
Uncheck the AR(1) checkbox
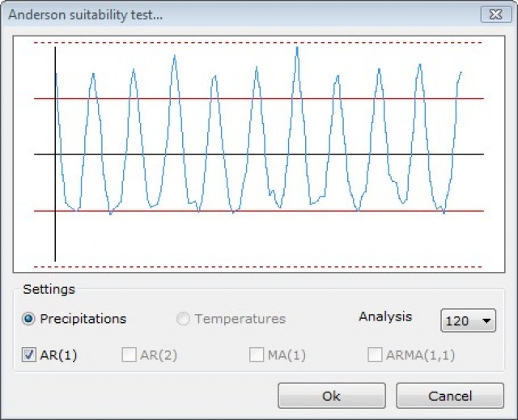(28, 354)
